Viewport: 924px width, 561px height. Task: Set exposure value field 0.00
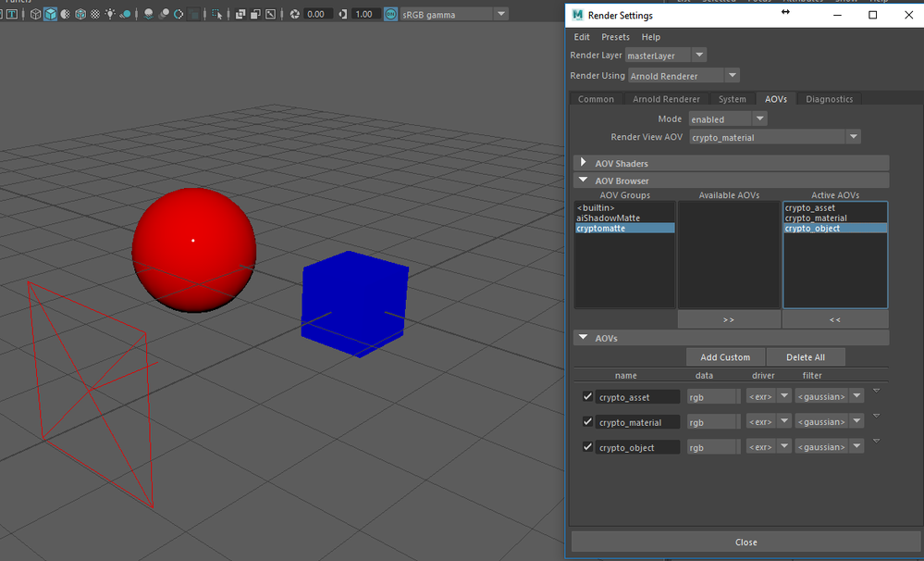tap(317, 14)
